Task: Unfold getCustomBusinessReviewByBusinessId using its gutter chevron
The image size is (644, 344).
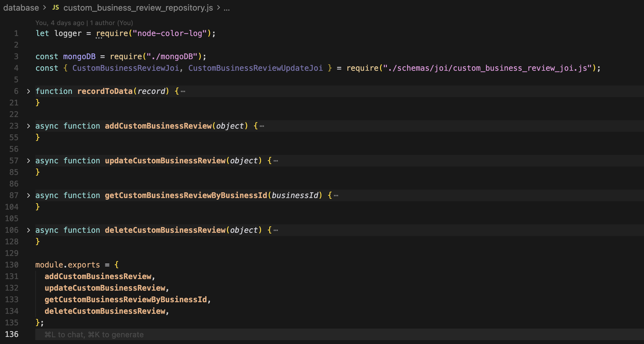Action: (x=29, y=195)
